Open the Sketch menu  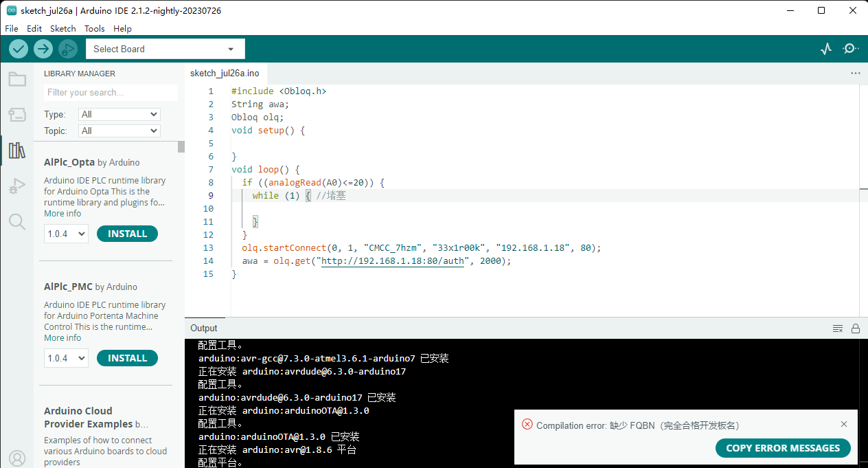[x=63, y=28]
